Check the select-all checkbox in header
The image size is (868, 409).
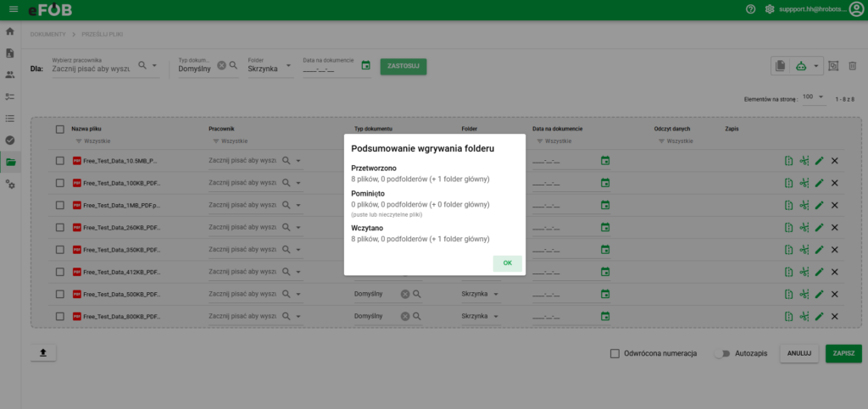pos(60,130)
